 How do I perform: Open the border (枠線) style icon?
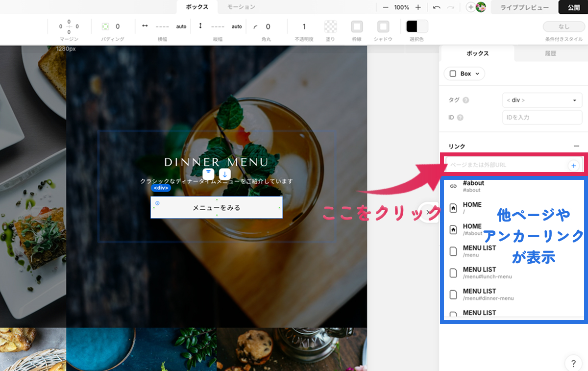(x=357, y=26)
